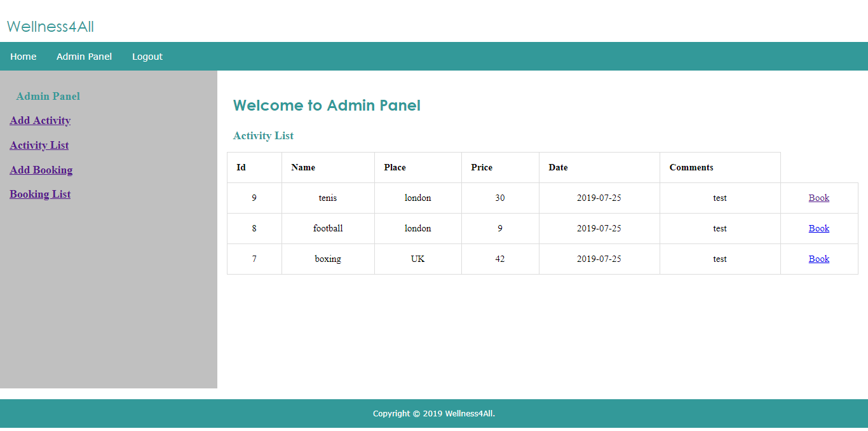Open the Booking List sidebar link
This screenshot has height=431, width=868.
pyautogui.click(x=40, y=195)
